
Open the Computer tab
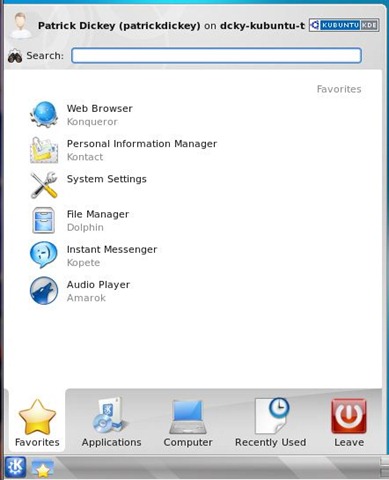point(188,423)
